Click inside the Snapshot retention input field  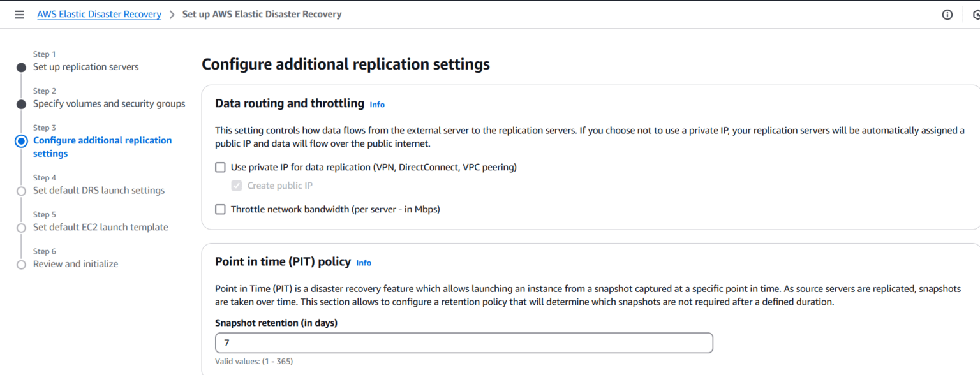click(463, 342)
